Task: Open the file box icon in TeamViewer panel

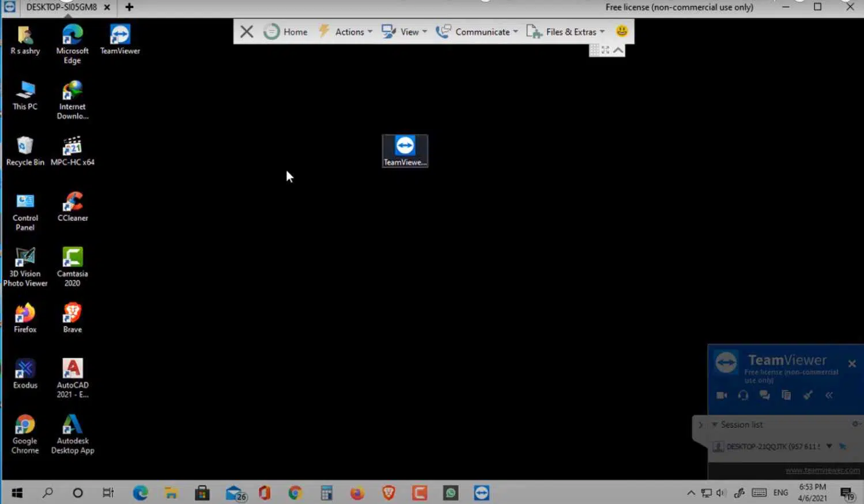Action: [786, 395]
